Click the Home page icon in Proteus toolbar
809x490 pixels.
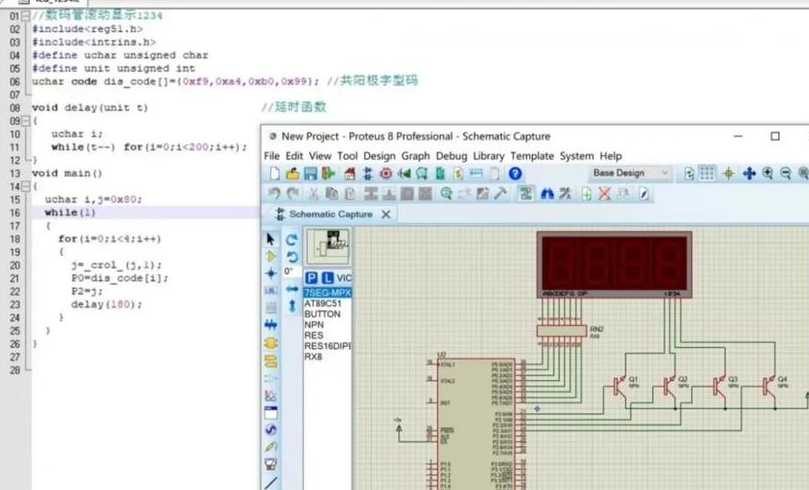click(x=350, y=174)
